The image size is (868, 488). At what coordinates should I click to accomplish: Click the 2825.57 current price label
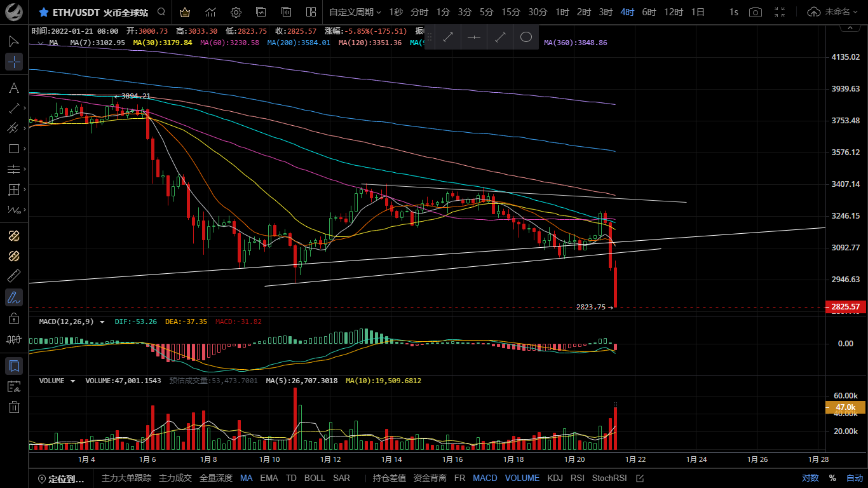click(844, 307)
